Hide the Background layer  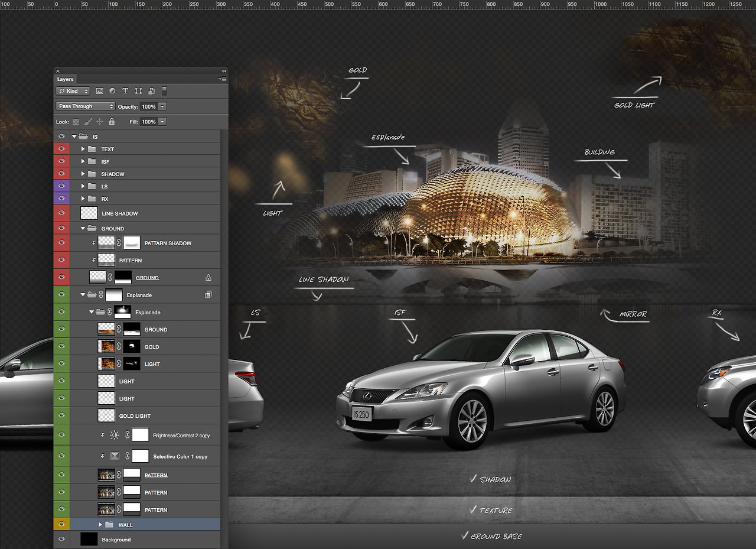[x=61, y=540]
